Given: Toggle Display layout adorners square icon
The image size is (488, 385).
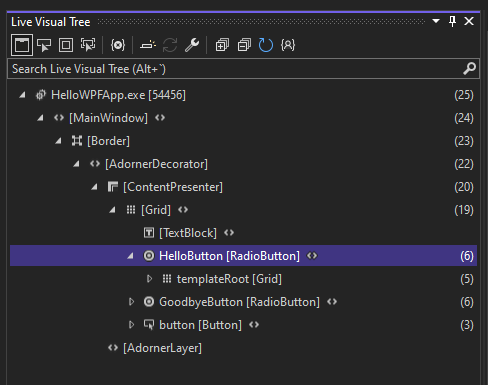Looking at the screenshot, I should tap(66, 45).
